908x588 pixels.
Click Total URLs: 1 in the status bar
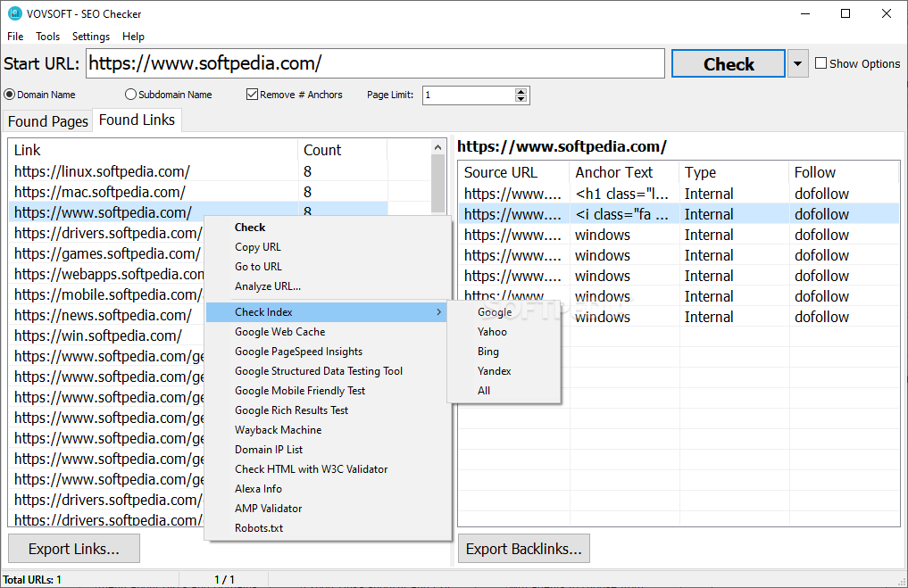[32, 579]
